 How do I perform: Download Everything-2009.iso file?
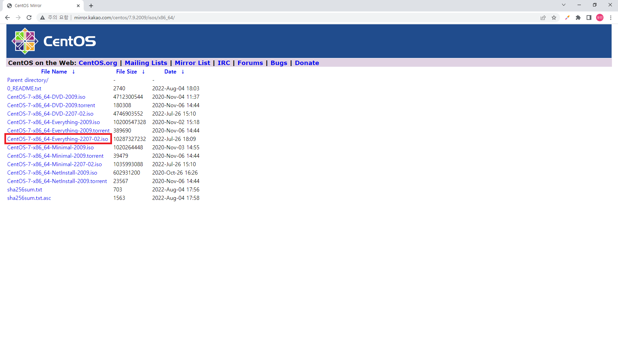tap(54, 122)
